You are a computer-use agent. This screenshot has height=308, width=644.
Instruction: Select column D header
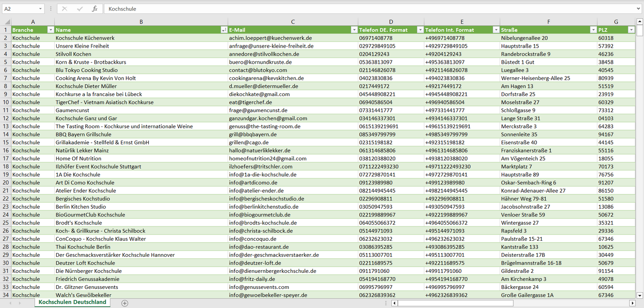[x=391, y=22]
